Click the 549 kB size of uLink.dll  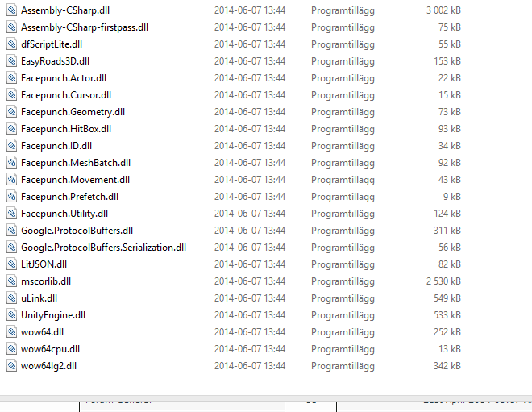(x=447, y=298)
